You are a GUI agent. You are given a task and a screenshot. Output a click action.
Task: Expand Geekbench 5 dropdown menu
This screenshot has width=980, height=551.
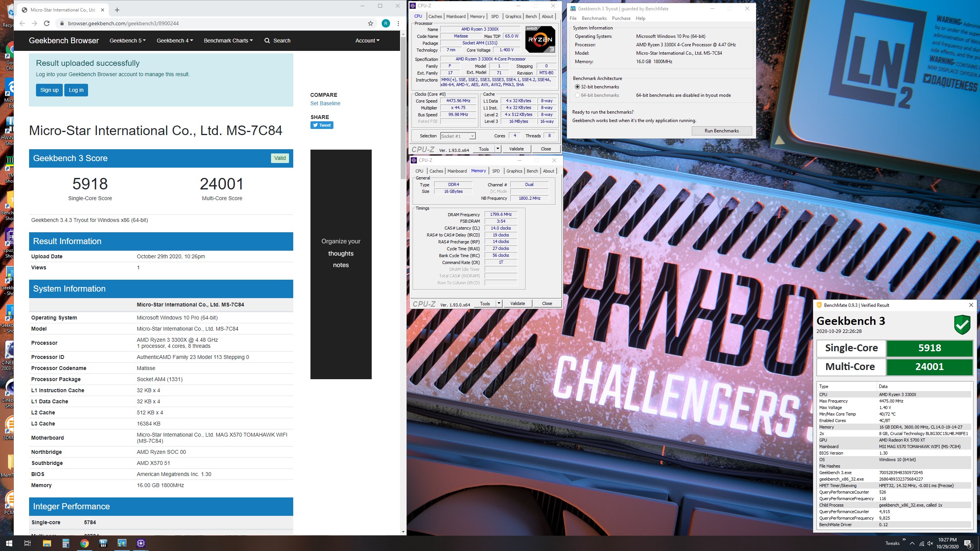pyautogui.click(x=127, y=41)
